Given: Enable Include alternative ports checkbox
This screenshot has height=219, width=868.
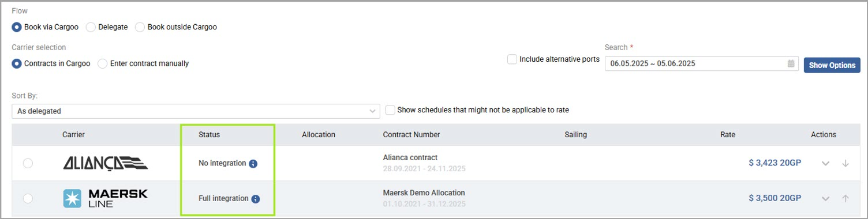Looking at the screenshot, I should [x=512, y=59].
